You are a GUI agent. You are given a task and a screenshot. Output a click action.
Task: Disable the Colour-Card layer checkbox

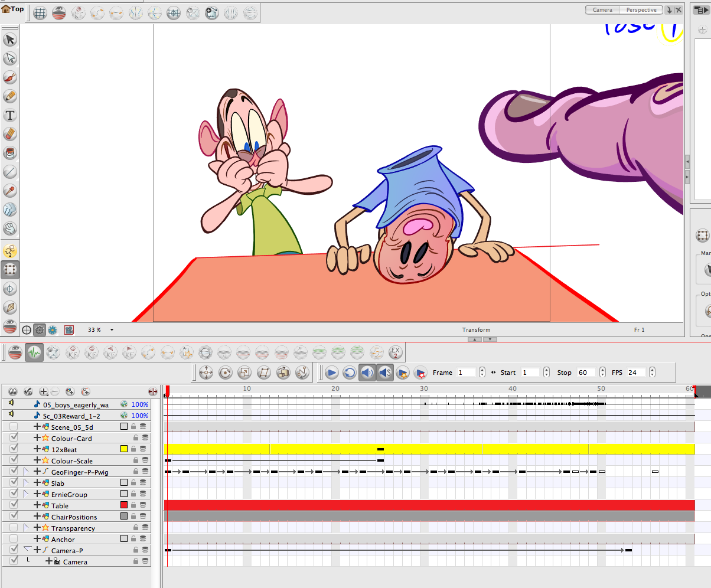click(x=14, y=437)
